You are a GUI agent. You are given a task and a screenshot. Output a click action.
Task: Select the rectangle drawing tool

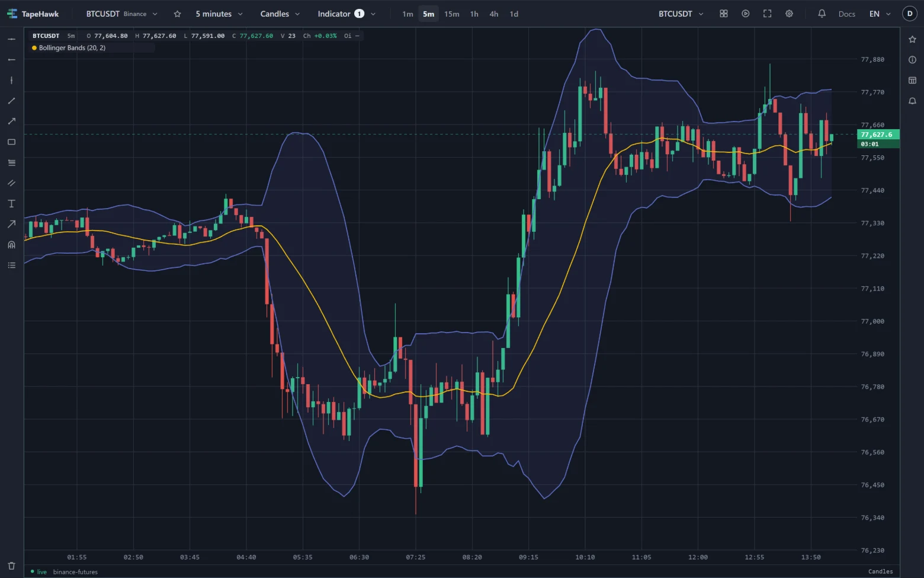tap(11, 142)
